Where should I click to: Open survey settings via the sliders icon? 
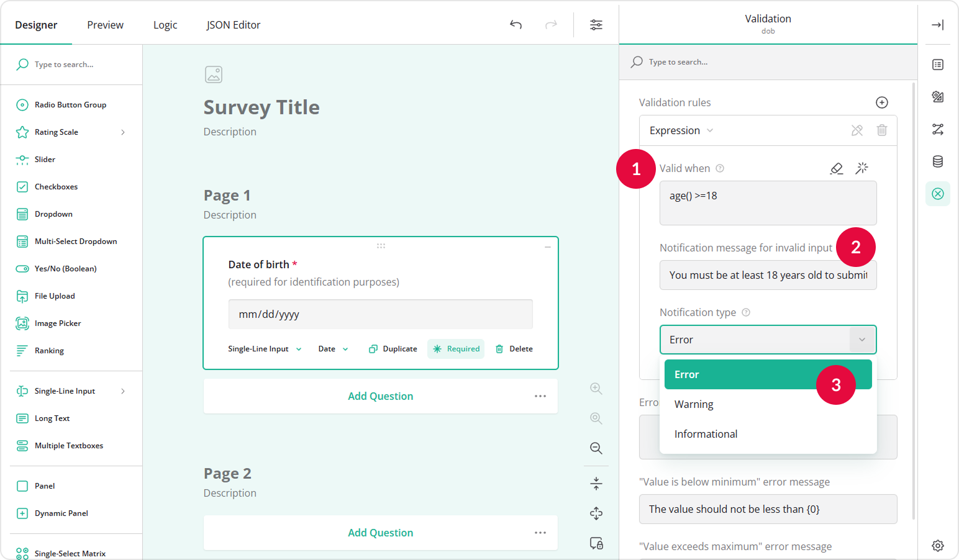click(x=596, y=25)
